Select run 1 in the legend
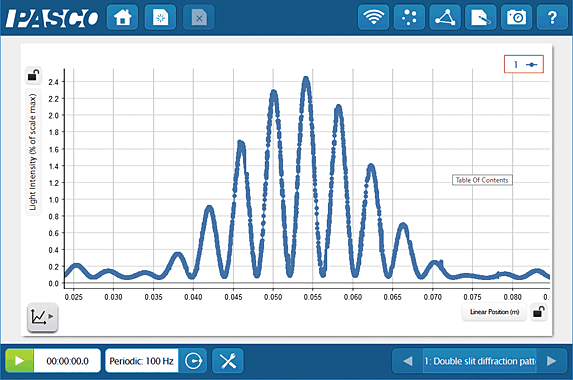This screenshot has width=573, height=380. point(524,64)
